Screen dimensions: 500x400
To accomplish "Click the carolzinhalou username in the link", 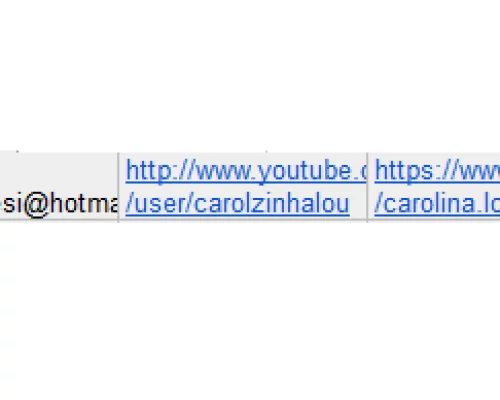I will coord(272,204).
